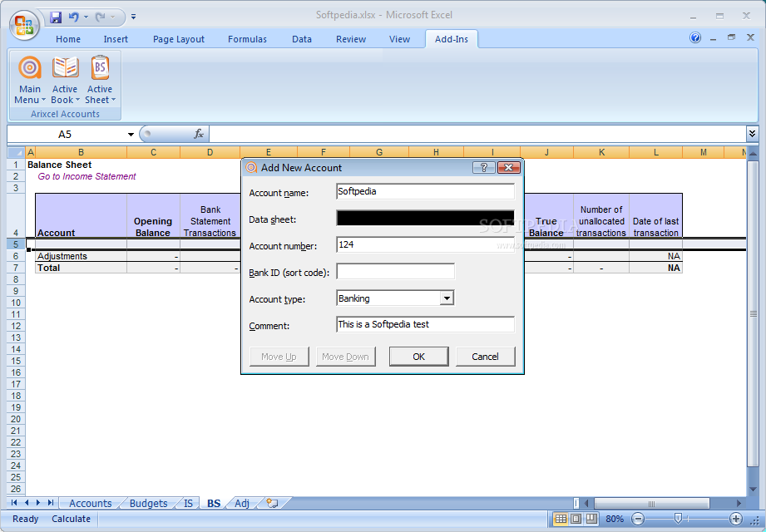Click the Account name field

[425, 191]
